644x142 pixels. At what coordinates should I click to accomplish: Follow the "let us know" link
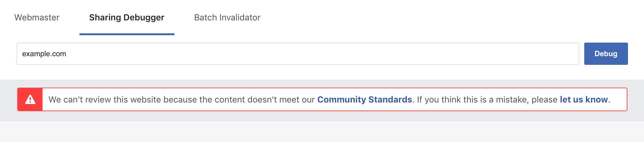pos(584,99)
